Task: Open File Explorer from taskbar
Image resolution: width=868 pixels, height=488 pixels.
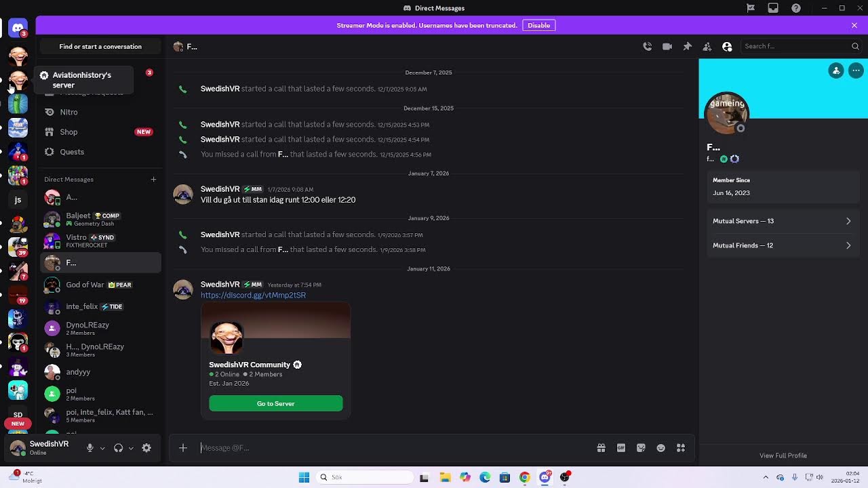Action: click(x=445, y=477)
